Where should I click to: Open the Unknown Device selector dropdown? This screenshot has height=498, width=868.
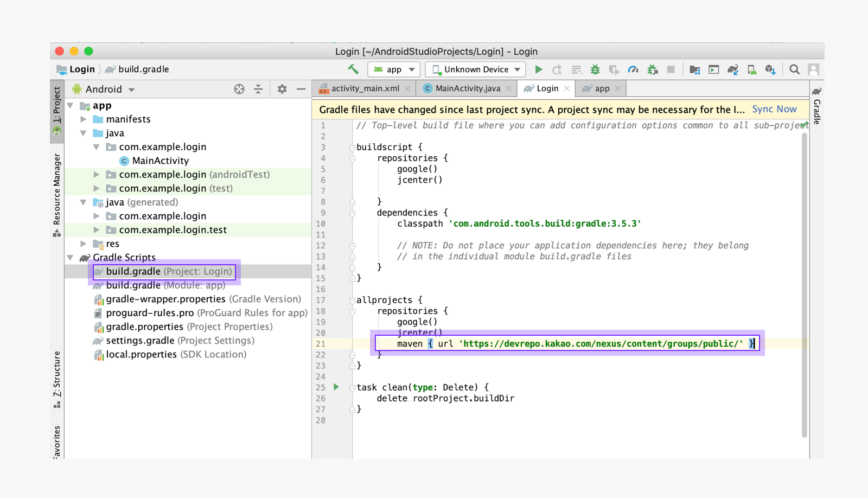coord(476,69)
